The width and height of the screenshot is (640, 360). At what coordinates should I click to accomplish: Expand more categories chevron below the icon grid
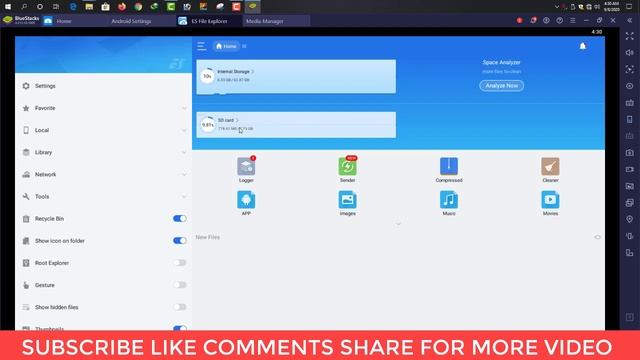click(x=398, y=224)
